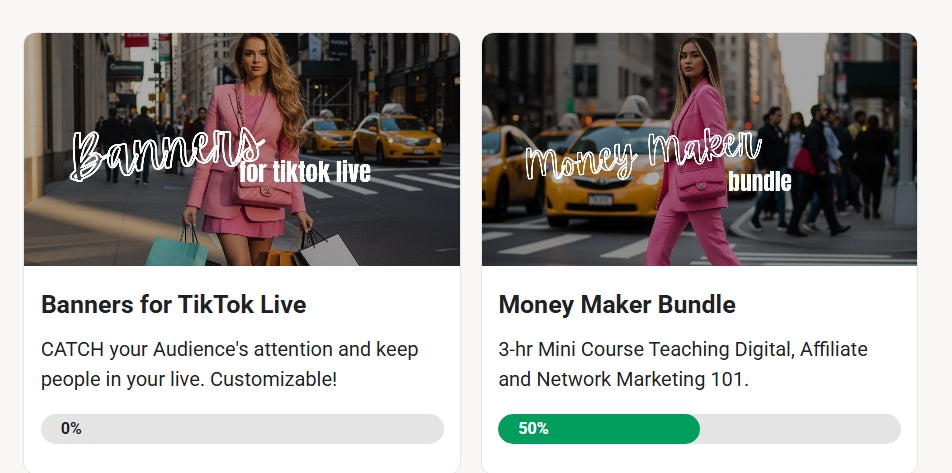Click the 'Banners for TikTok Live' title
This screenshot has width=952, height=473.
point(174,304)
